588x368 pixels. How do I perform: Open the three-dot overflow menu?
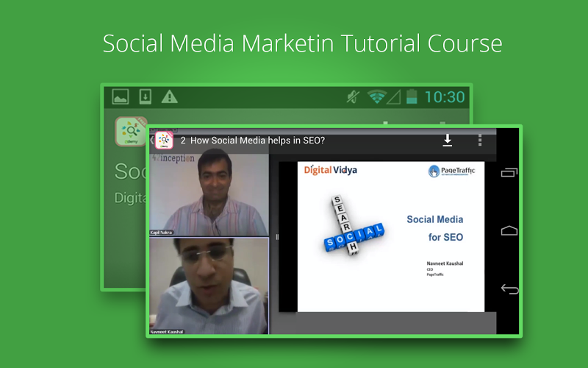(x=480, y=141)
